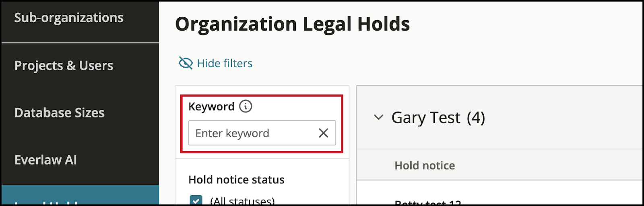Image resolution: width=644 pixels, height=206 pixels.
Task: Select the highlighted teal sidebar item at the bottom
Action: click(x=80, y=195)
